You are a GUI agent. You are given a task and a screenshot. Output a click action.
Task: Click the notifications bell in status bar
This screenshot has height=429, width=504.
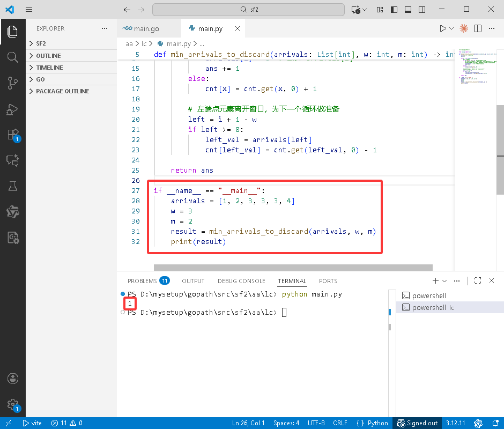pos(495,423)
